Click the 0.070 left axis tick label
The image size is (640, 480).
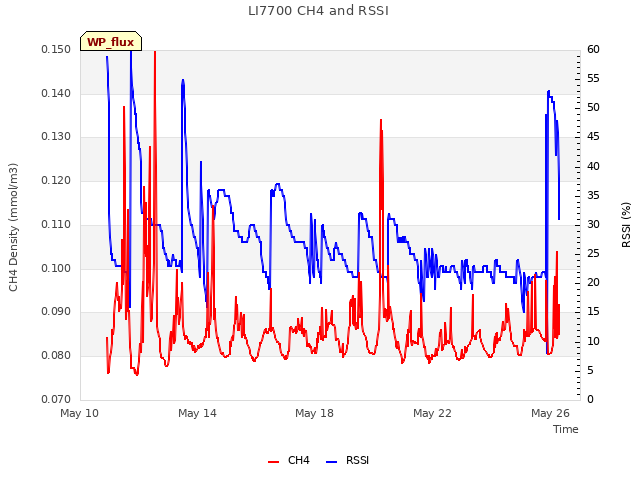point(56,399)
